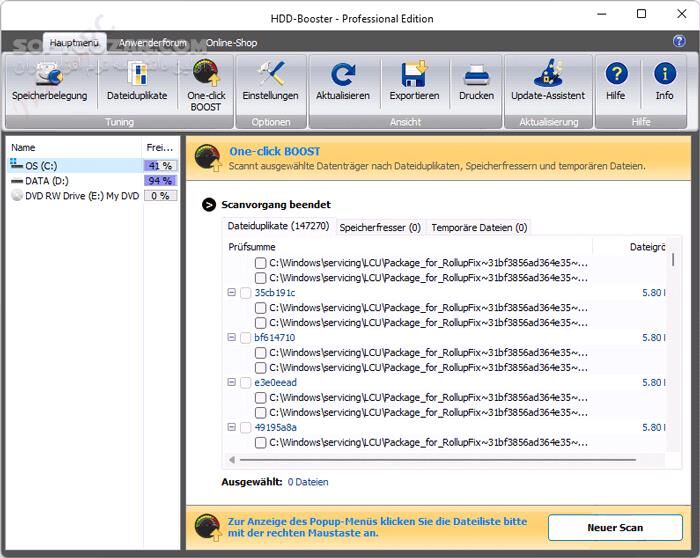Open the Speicherbelegung disk usage tool

click(49, 81)
